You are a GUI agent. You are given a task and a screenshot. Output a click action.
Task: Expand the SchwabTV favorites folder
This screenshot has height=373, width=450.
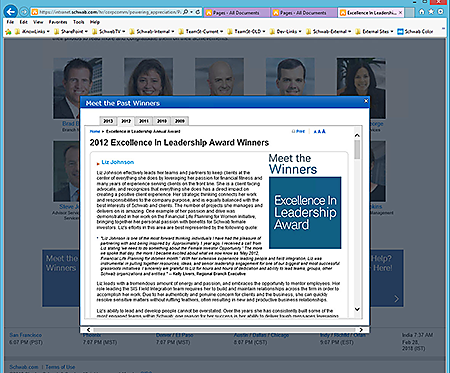point(109,32)
